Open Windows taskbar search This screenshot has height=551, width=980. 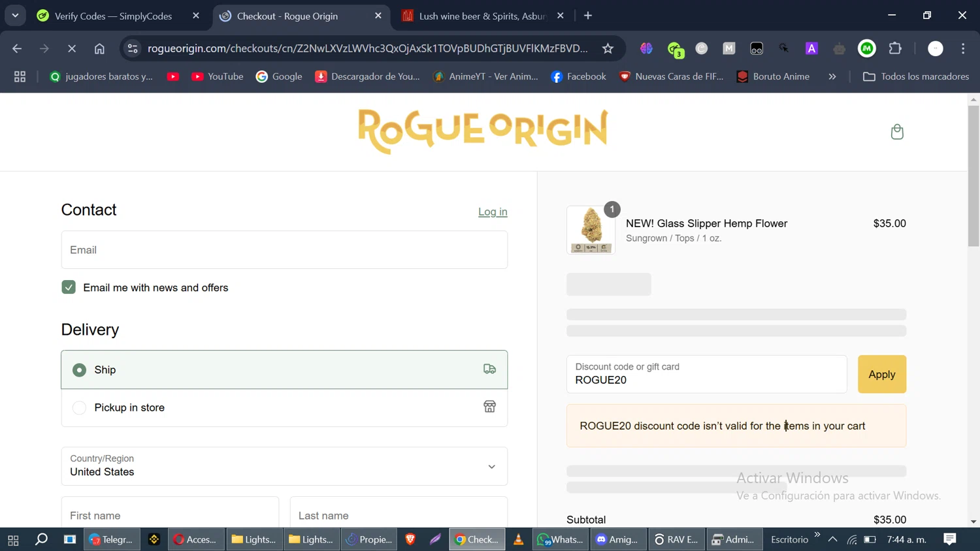pyautogui.click(x=41, y=539)
